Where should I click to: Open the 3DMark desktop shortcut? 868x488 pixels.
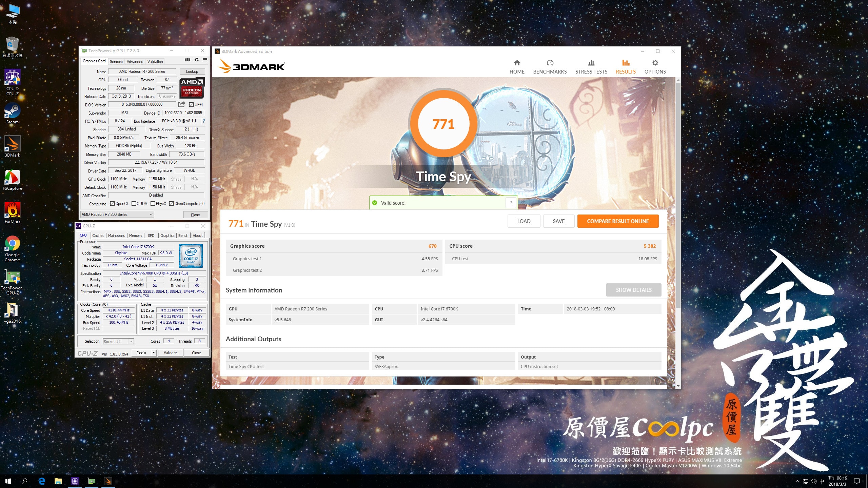(x=13, y=146)
